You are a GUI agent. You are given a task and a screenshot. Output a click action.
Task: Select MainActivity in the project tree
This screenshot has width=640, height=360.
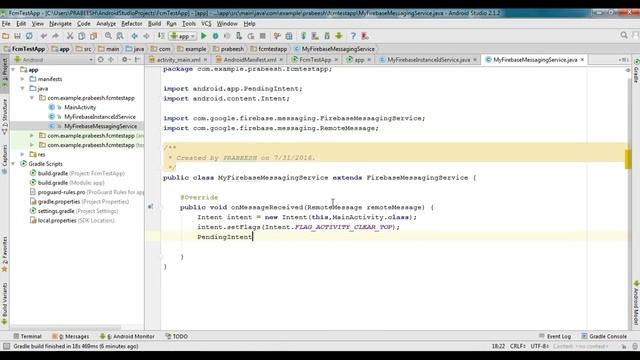[x=80, y=107]
